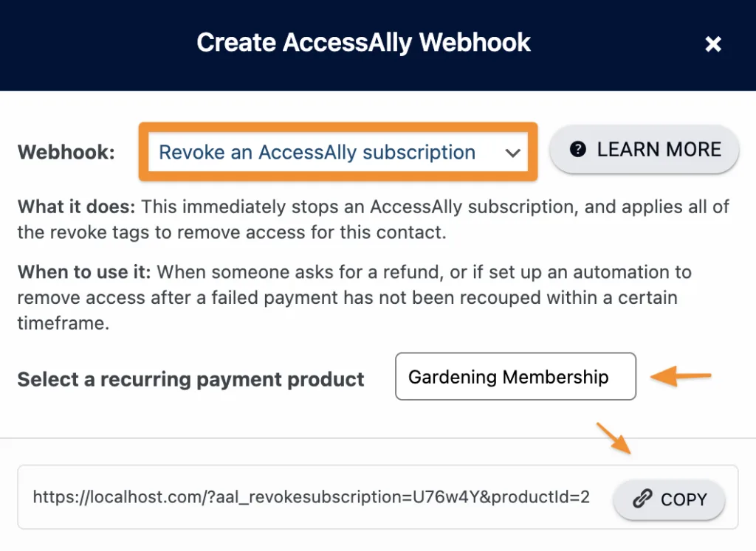Viewport: 756px width, 551px height.
Task: Dismiss the Create AccessAlly Webhook dialog
Action: point(713,44)
